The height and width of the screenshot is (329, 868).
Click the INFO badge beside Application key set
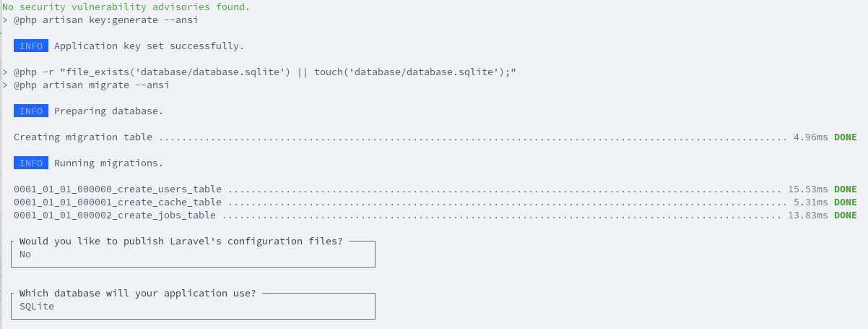[x=31, y=46]
